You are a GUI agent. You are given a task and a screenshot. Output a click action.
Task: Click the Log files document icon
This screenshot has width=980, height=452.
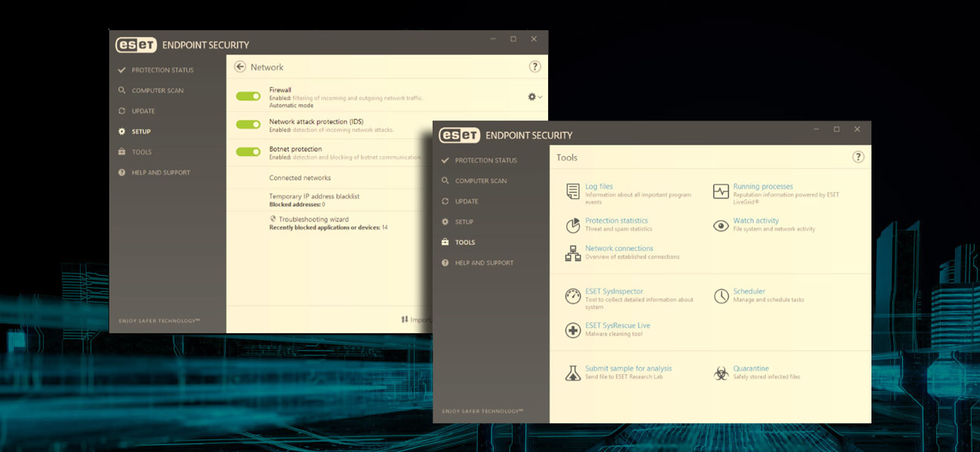[573, 191]
